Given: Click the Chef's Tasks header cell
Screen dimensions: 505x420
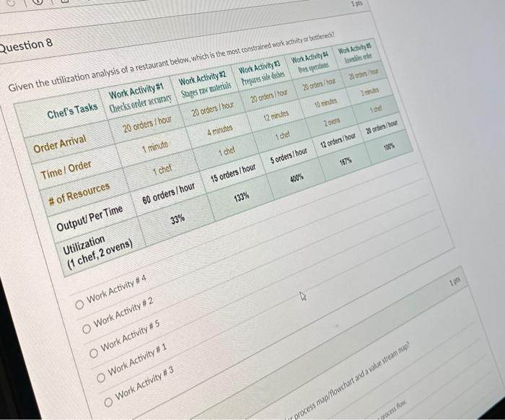Looking at the screenshot, I should click(72, 110).
